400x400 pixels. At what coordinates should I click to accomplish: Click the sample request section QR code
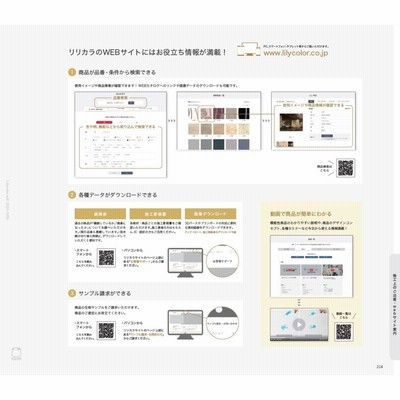[x=106, y=330]
